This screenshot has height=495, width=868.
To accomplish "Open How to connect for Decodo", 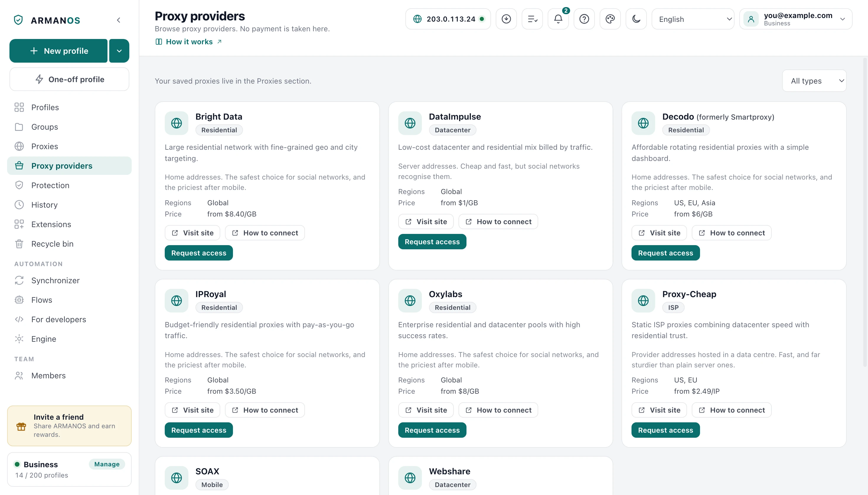I will [x=731, y=233].
